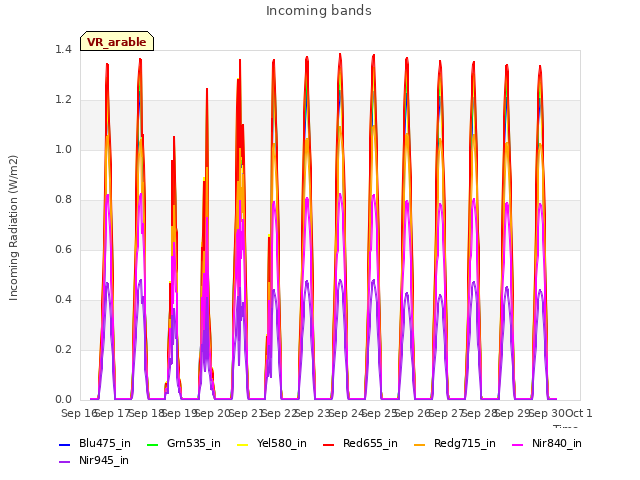Toggle the Red655_in legend label
Screen dimensions: 640x480
pos(370,444)
